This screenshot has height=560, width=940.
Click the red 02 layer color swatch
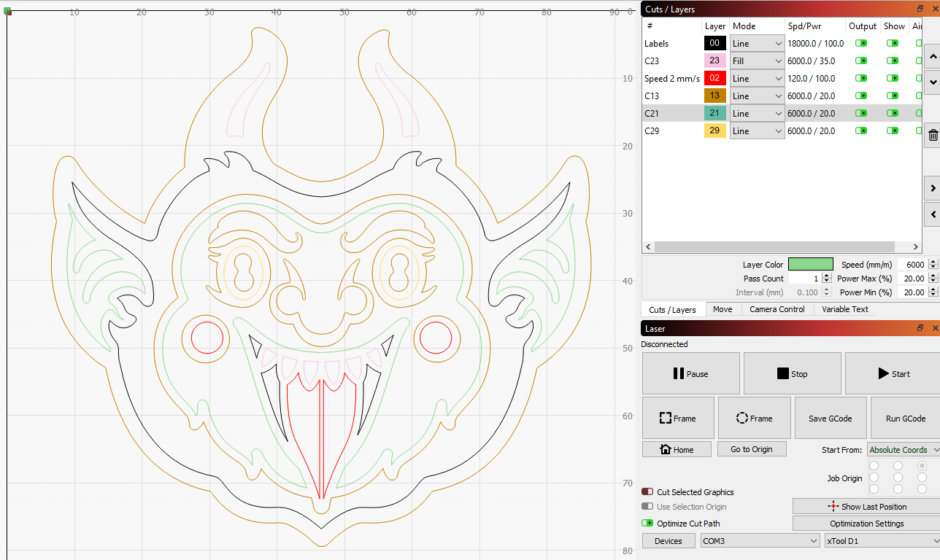[715, 78]
